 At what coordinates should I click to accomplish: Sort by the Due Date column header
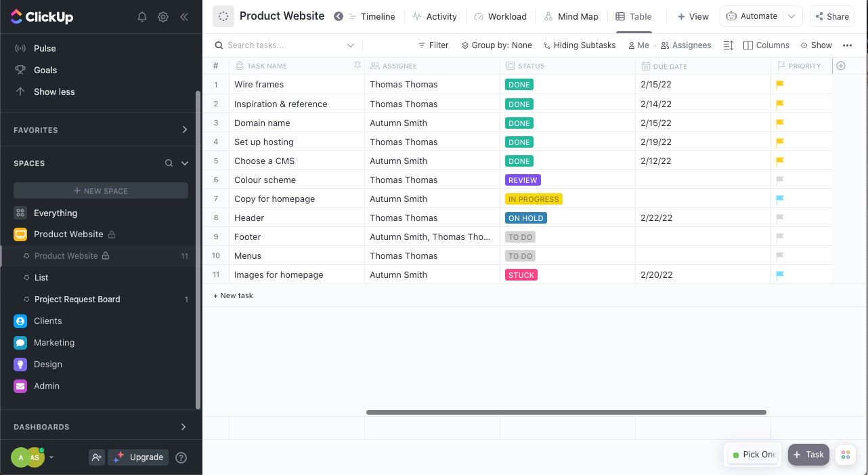pos(664,66)
